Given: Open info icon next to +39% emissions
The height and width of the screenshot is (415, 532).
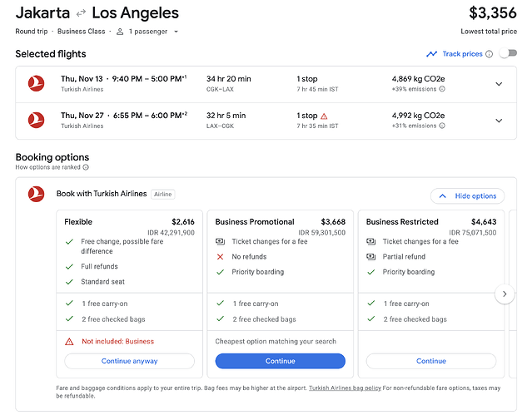Looking at the screenshot, I should tap(442, 89).
